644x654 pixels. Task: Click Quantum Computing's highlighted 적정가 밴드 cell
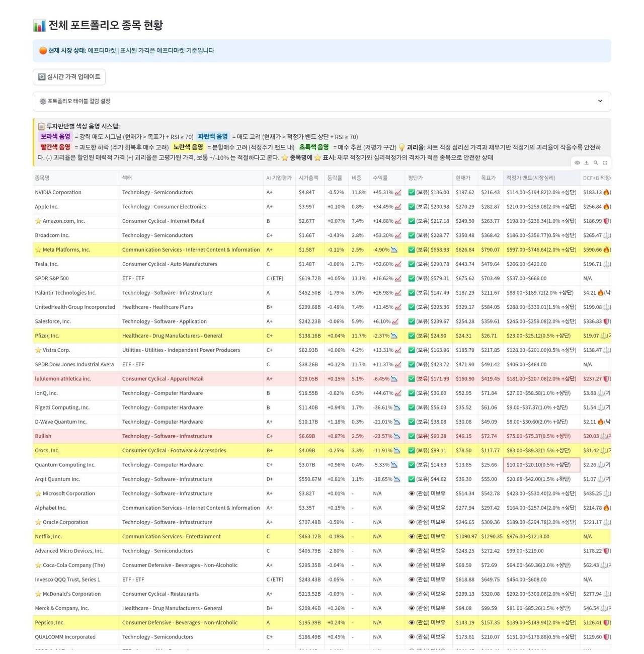pos(541,465)
